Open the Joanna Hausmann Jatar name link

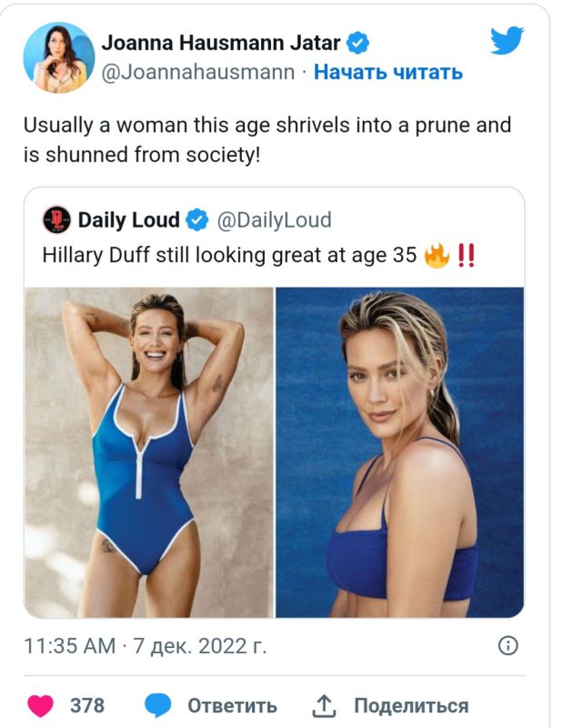[221, 43]
